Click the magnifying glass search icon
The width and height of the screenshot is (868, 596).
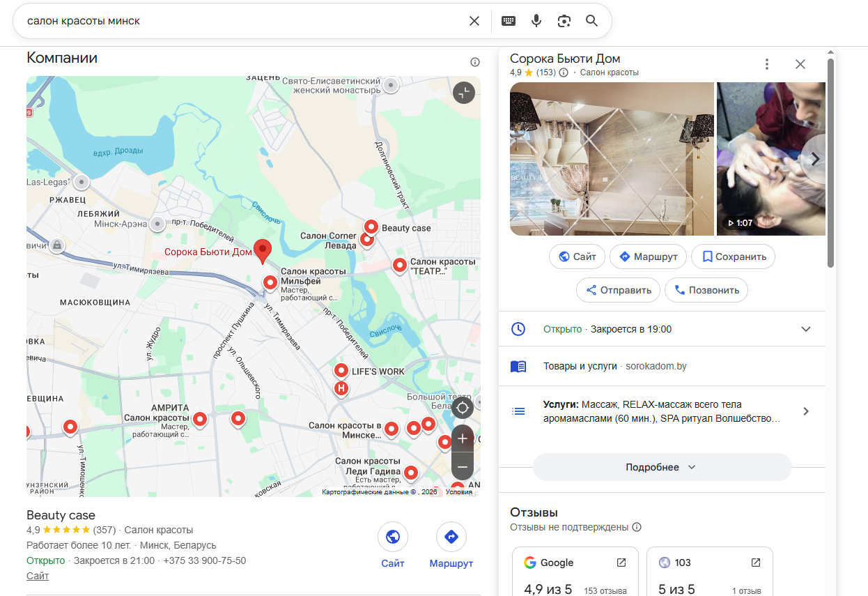coord(592,21)
